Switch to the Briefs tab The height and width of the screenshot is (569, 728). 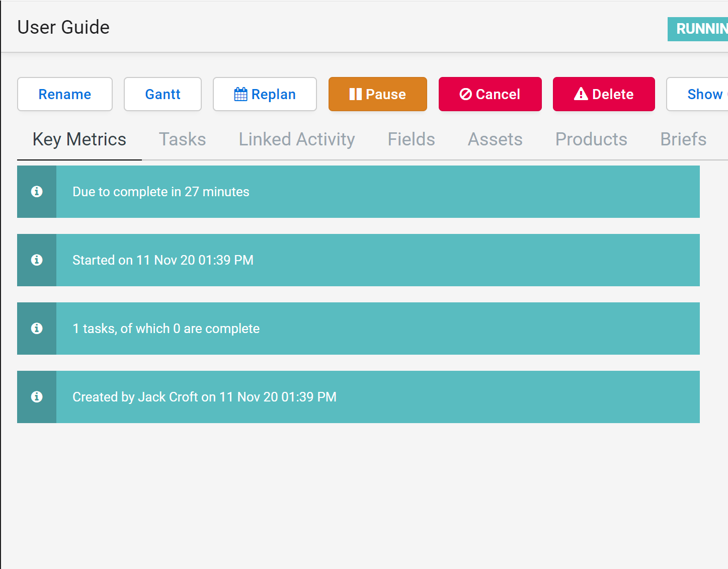coord(683,139)
